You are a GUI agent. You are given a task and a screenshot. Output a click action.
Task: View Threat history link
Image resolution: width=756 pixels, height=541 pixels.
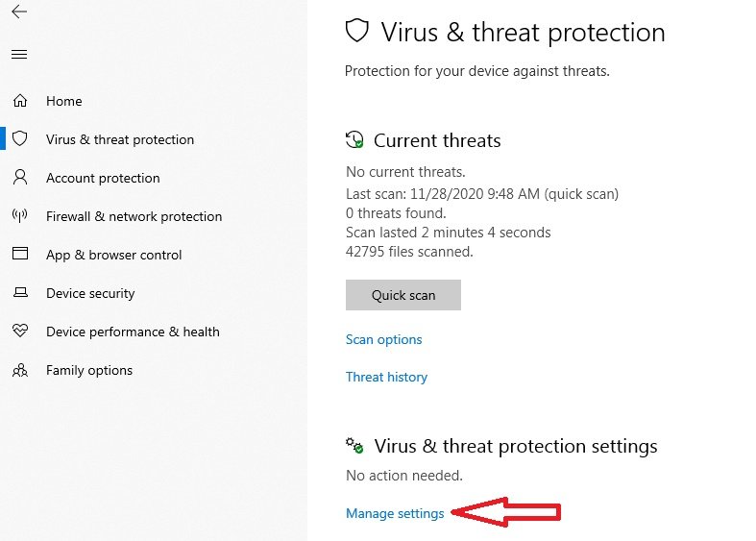pyautogui.click(x=387, y=377)
